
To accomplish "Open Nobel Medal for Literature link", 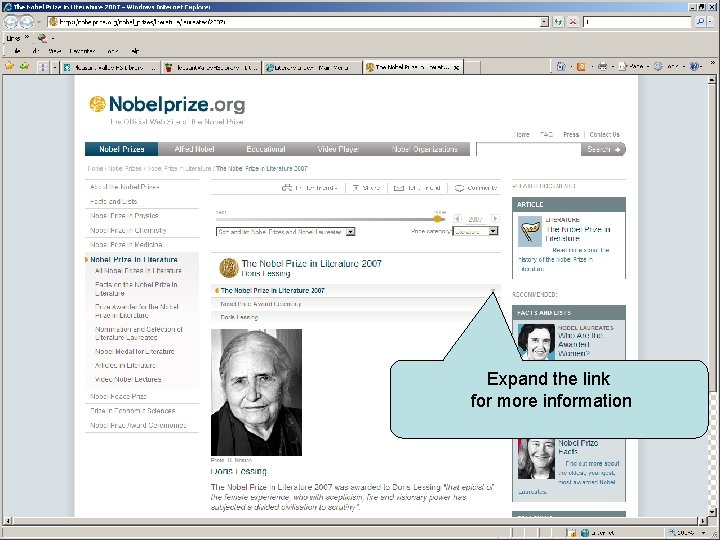I will [x=135, y=352].
